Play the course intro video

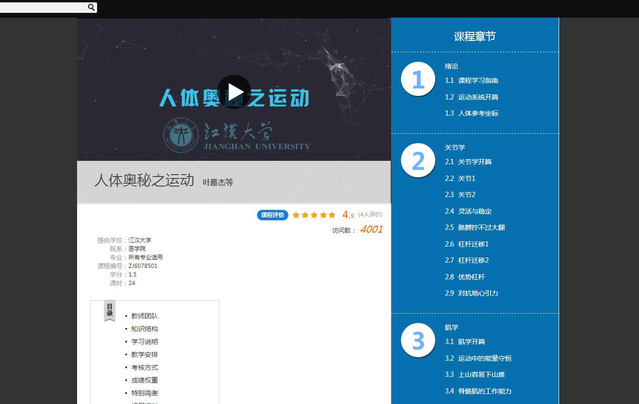[234, 92]
